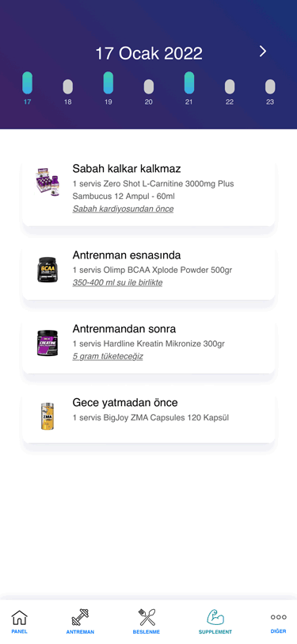
Task: Select the day 19 pill marker
Action: click(x=109, y=82)
